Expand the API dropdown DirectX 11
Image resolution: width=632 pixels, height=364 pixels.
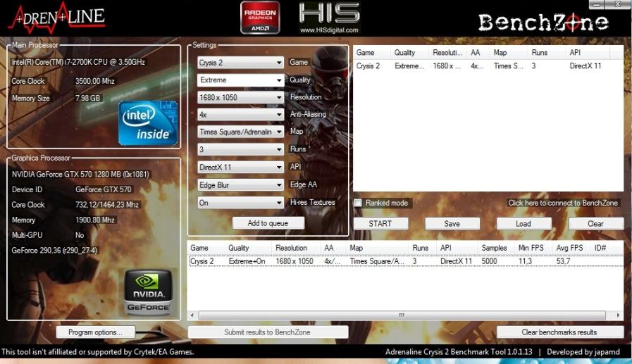click(x=240, y=167)
